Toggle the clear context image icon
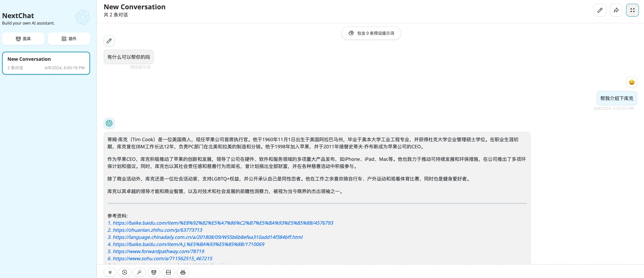Viewport: 644px width, 278px height. (168, 272)
